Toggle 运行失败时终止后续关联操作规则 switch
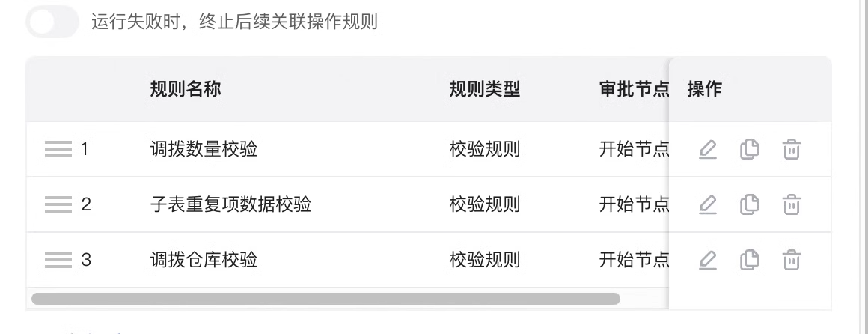 click(x=52, y=22)
